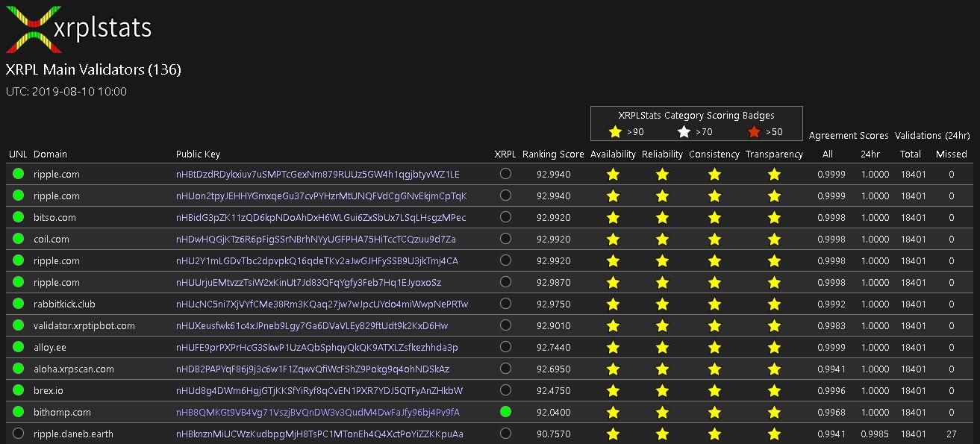
Task: Click the empty UNL circle for ripple.daneb.earth
Action: [x=18, y=434]
